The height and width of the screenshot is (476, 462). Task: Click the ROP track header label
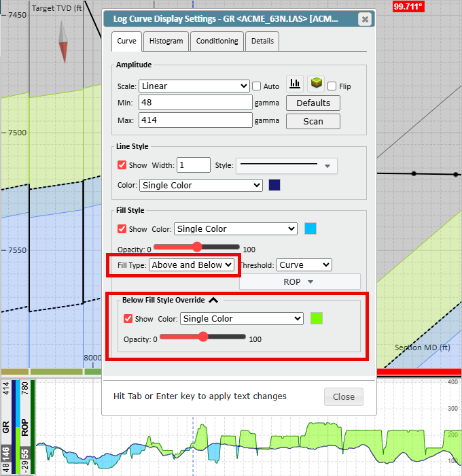coord(25,428)
